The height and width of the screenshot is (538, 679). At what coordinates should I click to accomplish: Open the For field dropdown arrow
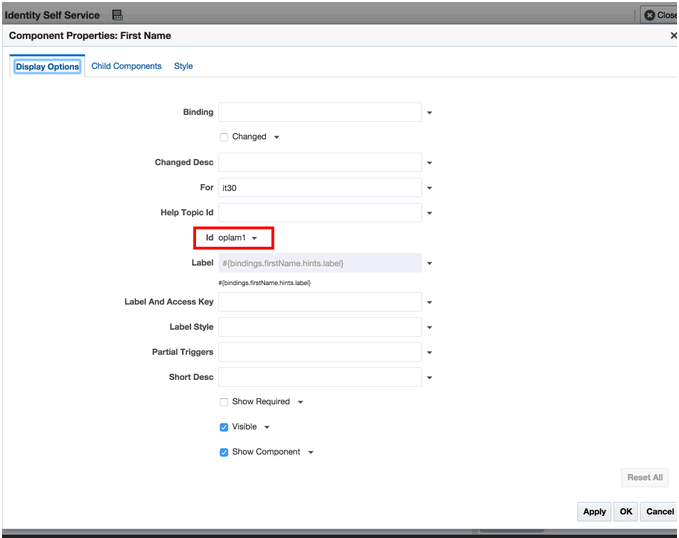coord(430,188)
